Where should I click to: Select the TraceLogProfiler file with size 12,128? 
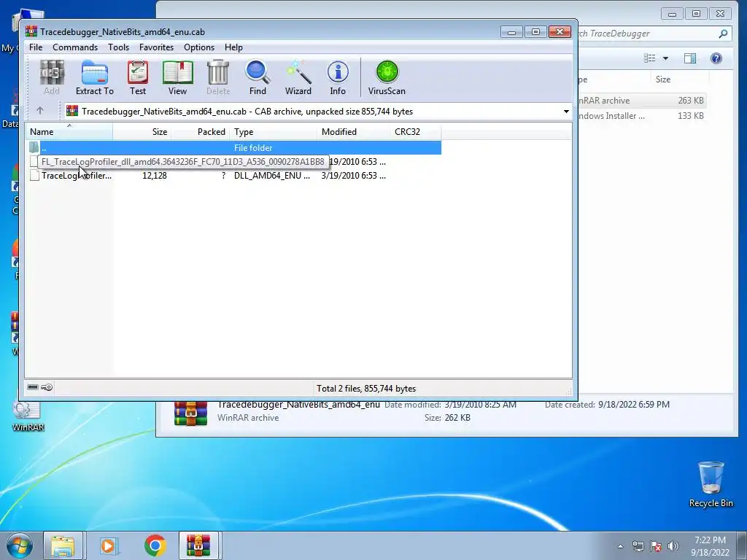(x=233, y=175)
